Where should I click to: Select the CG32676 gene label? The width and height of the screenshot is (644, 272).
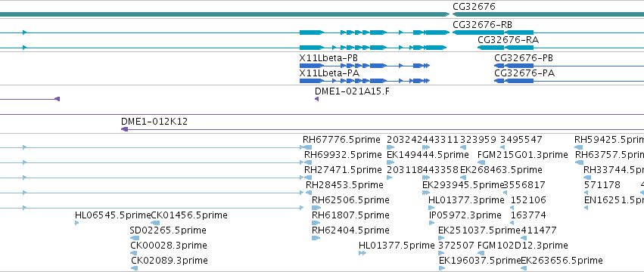pos(474,7)
